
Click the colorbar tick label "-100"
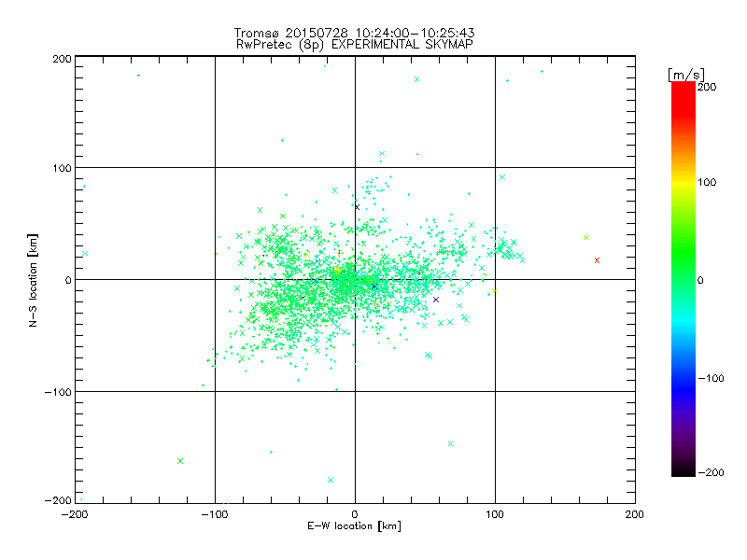711,379
